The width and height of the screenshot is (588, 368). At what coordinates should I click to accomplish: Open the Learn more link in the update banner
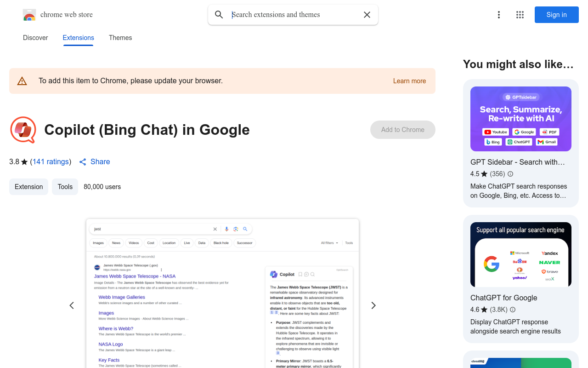[x=409, y=81]
